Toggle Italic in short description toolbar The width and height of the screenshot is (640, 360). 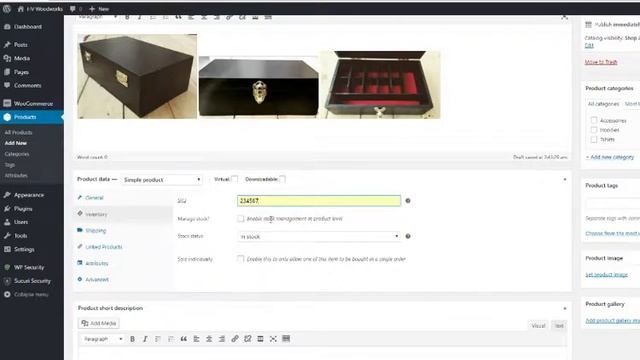point(145,339)
